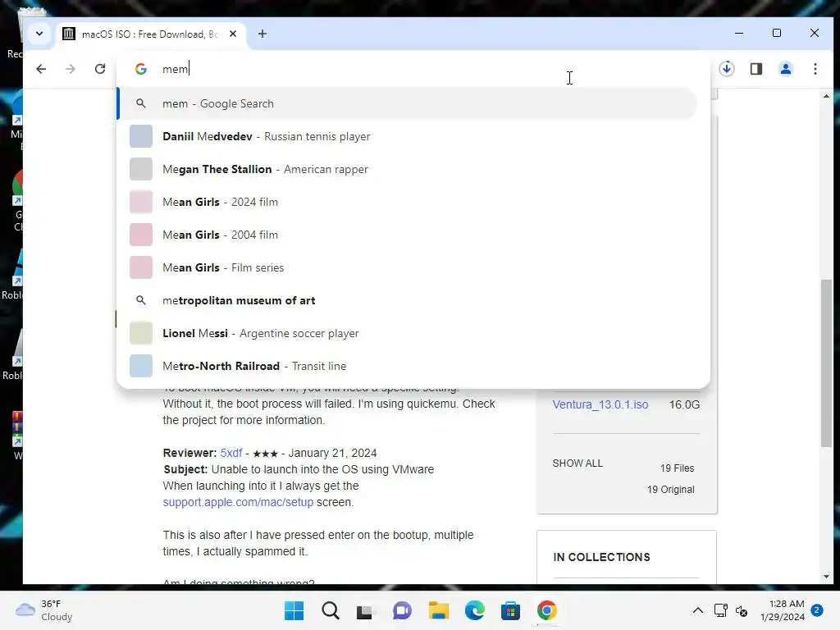Click the Chrome icon on the taskbar

point(546,610)
